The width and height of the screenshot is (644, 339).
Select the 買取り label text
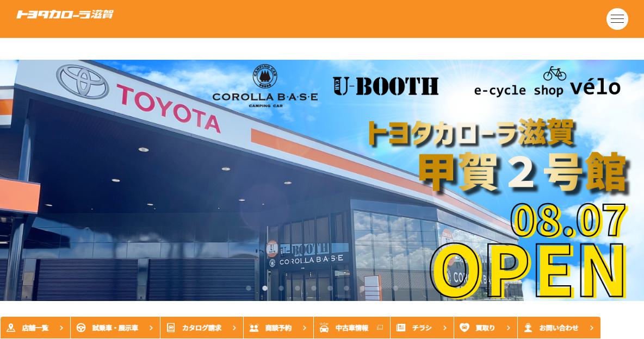(486, 328)
